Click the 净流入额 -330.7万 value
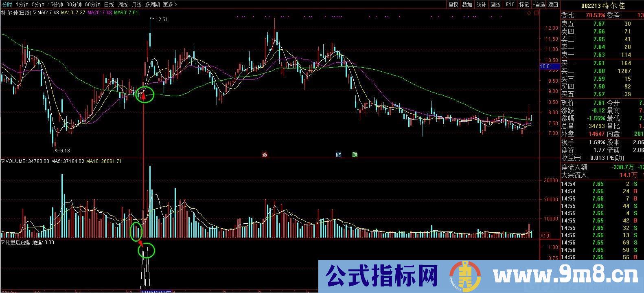The height and width of the screenshot is (293, 644). (x=622, y=167)
